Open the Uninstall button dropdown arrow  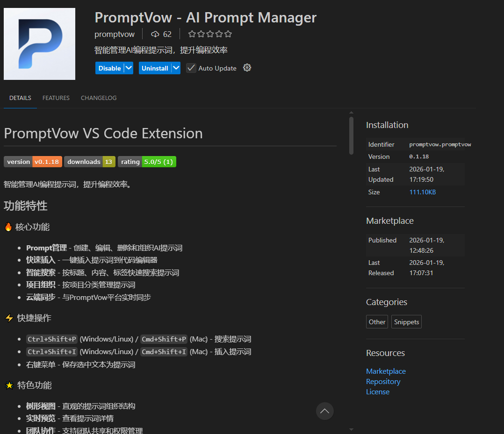[176, 68]
